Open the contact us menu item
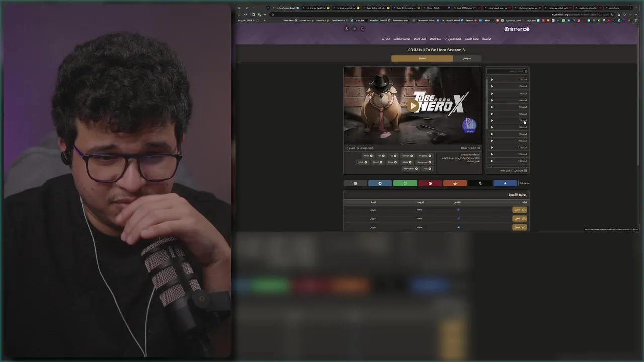This screenshot has width=644, height=362. pyautogui.click(x=386, y=39)
